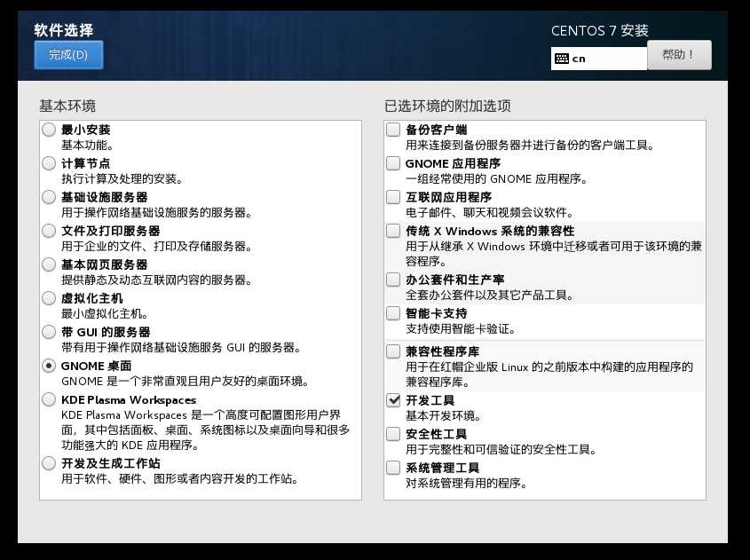Click text 用来连接到备份服务器并进行备份的客户端工具。

pos(530,146)
